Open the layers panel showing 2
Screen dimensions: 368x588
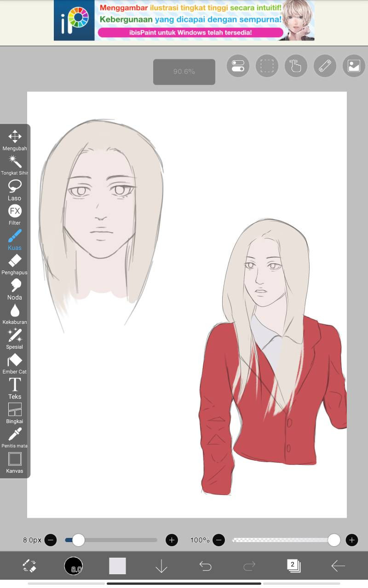click(293, 565)
